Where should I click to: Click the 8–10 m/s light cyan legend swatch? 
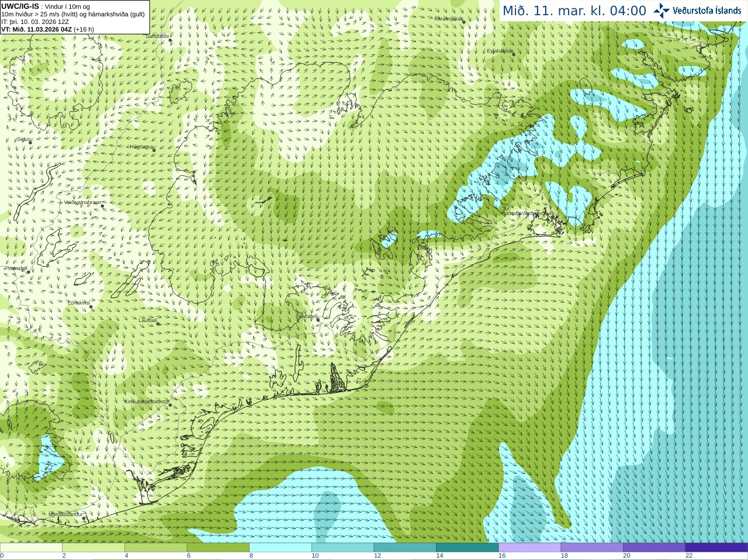tap(280, 548)
